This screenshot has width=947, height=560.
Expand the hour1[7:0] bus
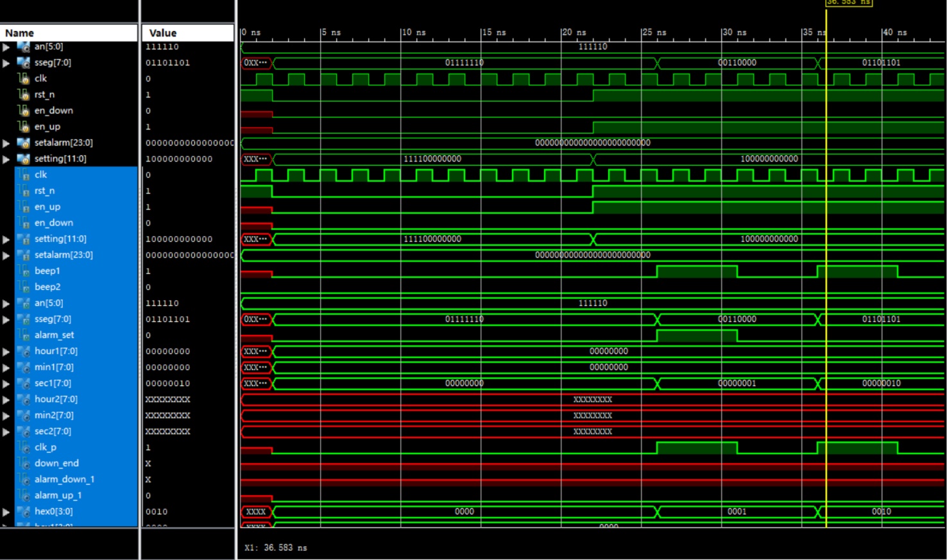coord(6,352)
